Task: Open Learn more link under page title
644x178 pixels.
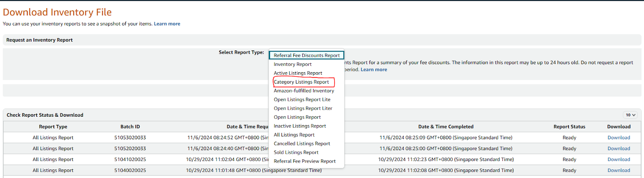Action: [x=167, y=24]
